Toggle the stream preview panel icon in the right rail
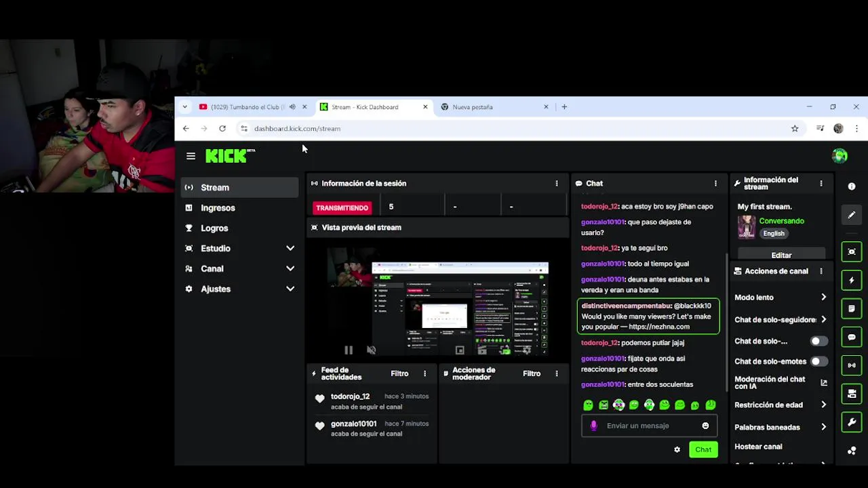Screen dimensions: 868x488 pos(852,251)
